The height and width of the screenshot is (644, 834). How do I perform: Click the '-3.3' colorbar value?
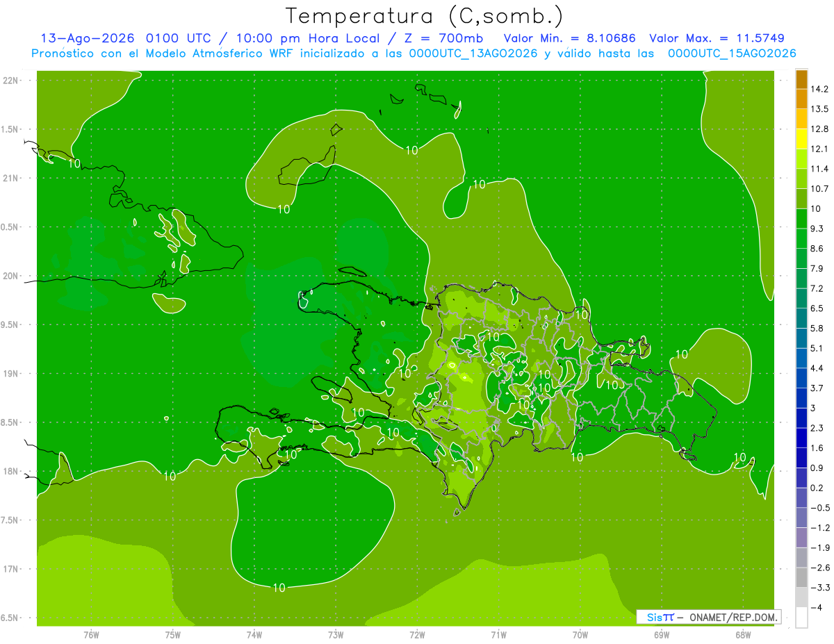click(x=820, y=588)
